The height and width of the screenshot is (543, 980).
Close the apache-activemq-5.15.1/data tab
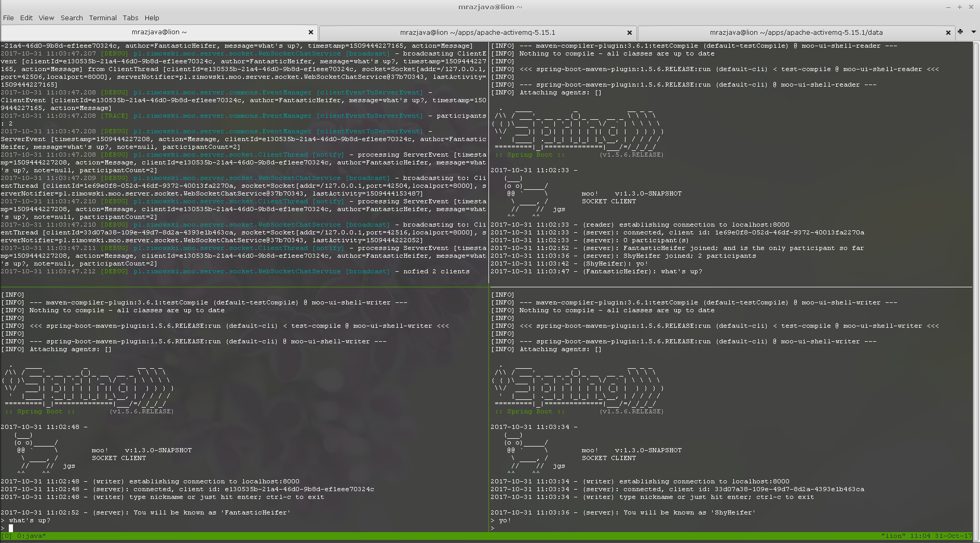pos(948,33)
